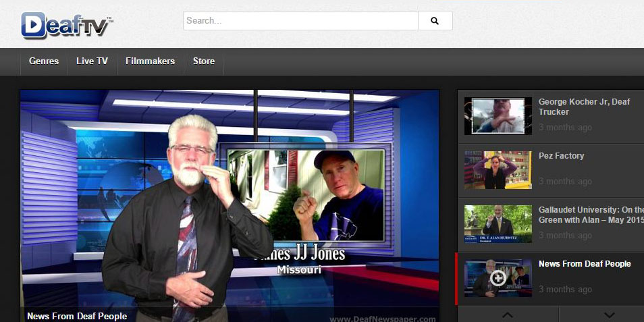Open the News From Deaf People playlist title

[585, 264]
